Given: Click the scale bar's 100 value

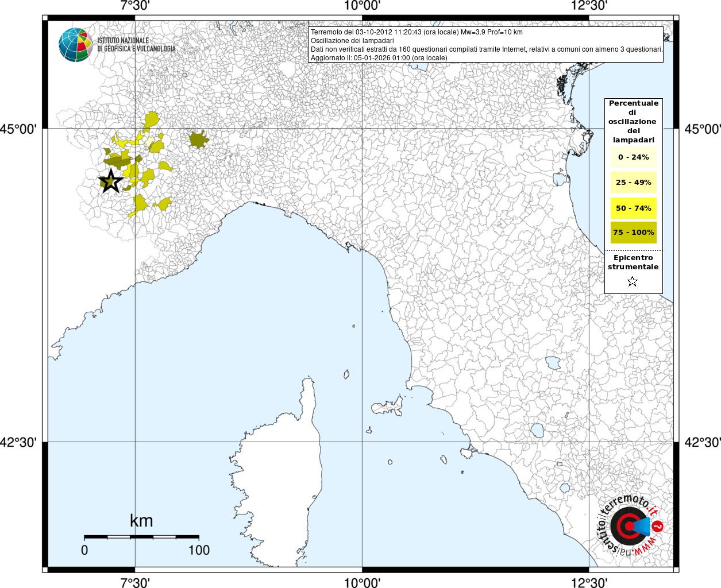Looking at the screenshot, I should tap(199, 550).
